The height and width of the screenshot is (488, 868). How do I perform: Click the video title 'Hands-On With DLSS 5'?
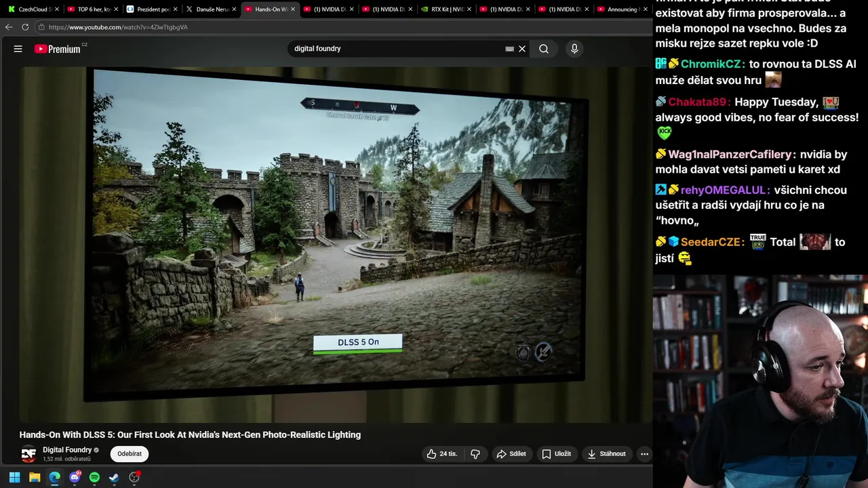[x=190, y=435]
